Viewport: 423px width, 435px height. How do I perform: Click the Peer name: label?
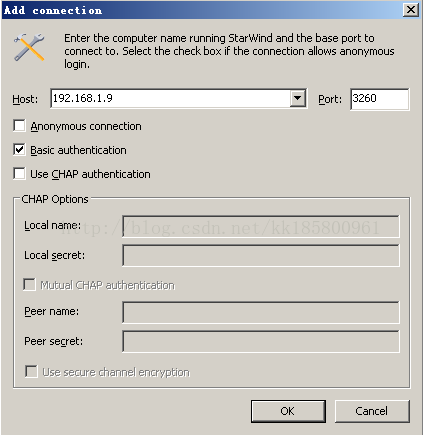click(x=52, y=312)
